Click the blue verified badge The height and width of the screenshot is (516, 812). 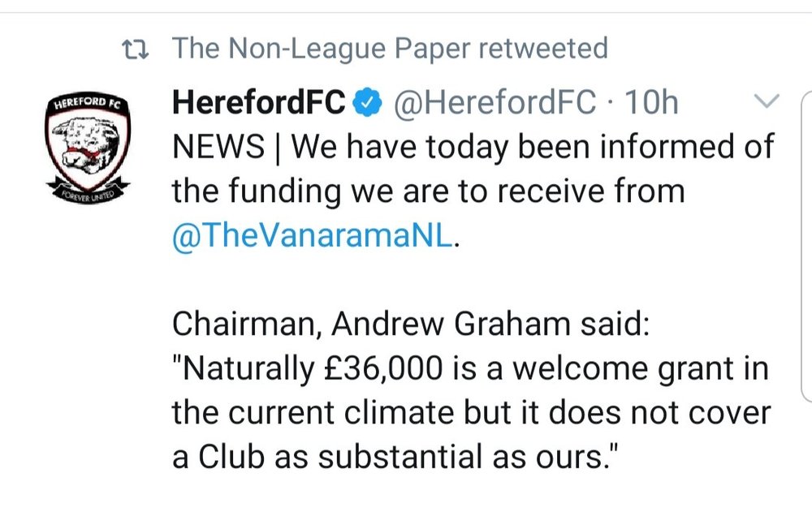click(x=367, y=102)
